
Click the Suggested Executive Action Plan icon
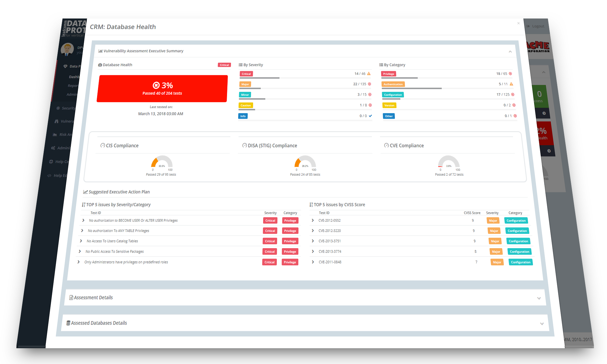tap(86, 192)
